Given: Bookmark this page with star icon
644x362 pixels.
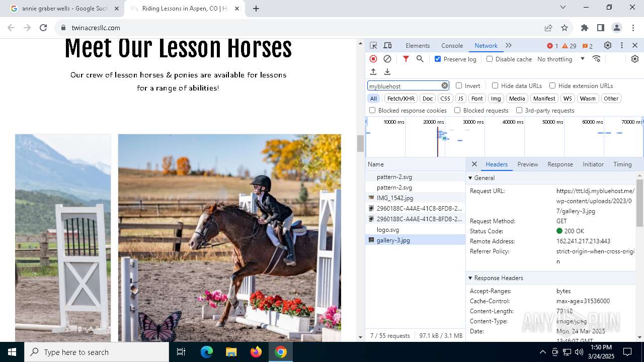Looking at the screenshot, I should point(565,28).
